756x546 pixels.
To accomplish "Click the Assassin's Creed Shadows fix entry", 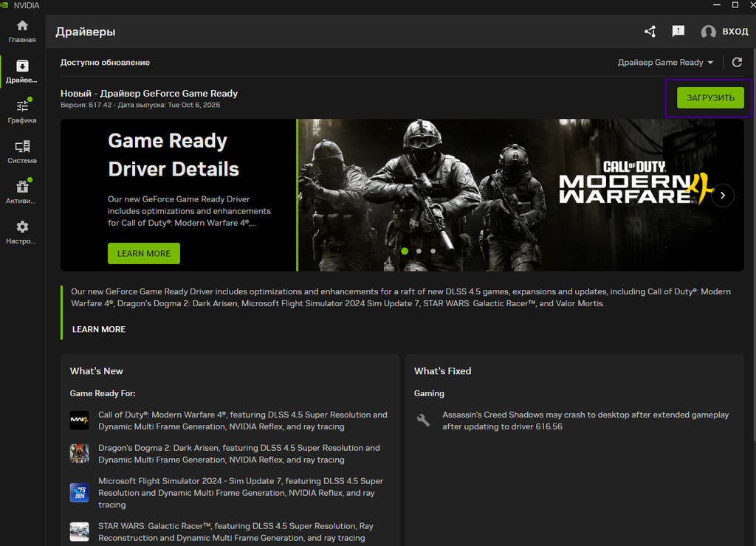I will 585,421.
